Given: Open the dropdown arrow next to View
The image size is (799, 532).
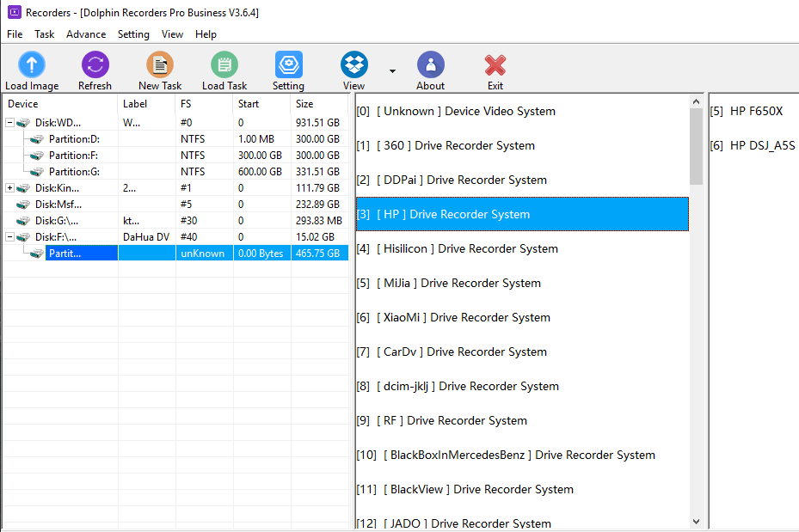Looking at the screenshot, I should pyautogui.click(x=392, y=71).
